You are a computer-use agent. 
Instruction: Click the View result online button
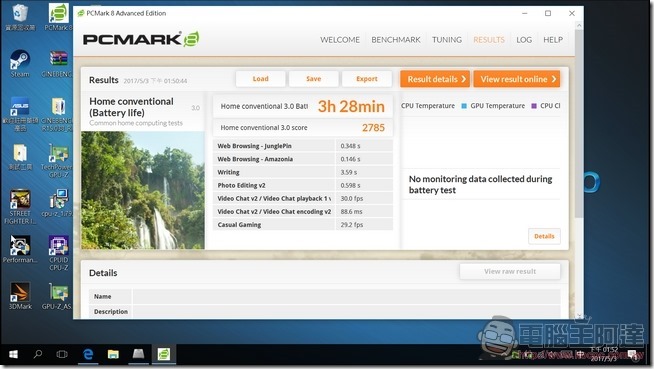click(517, 79)
